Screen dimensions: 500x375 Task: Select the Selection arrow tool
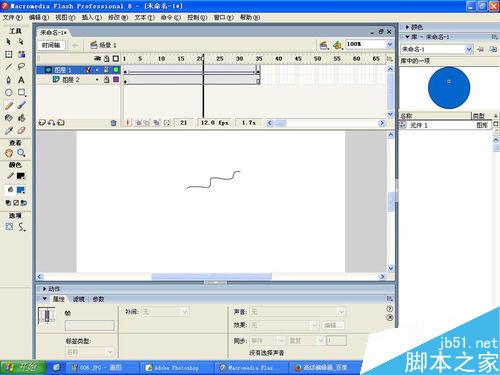pos(9,42)
